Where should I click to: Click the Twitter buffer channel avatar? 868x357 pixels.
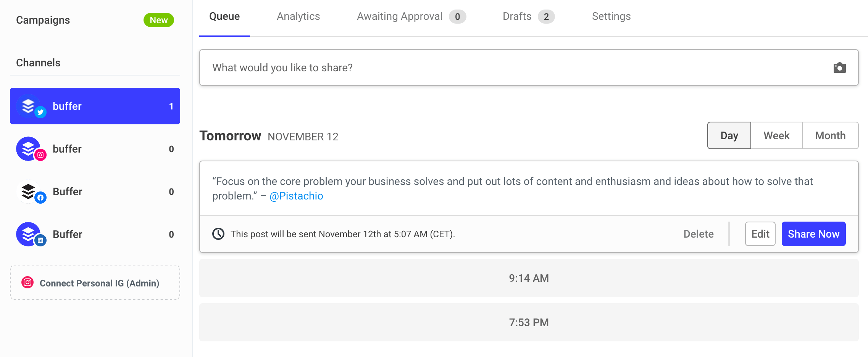click(29, 106)
